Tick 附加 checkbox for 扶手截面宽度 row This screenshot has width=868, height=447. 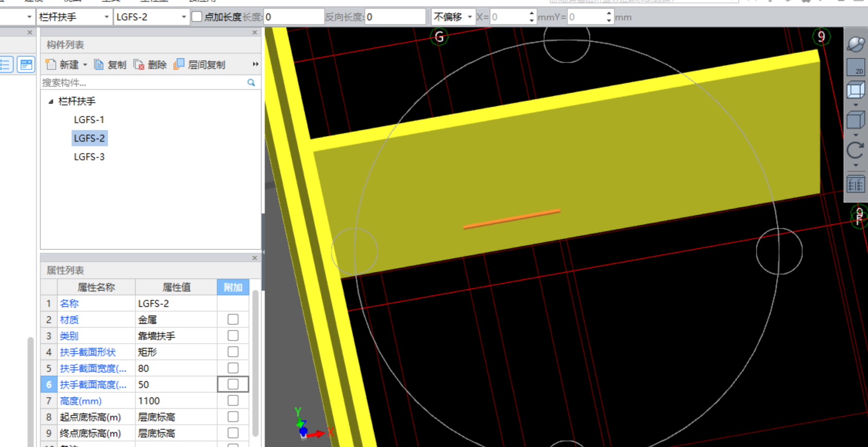pos(233,368)
